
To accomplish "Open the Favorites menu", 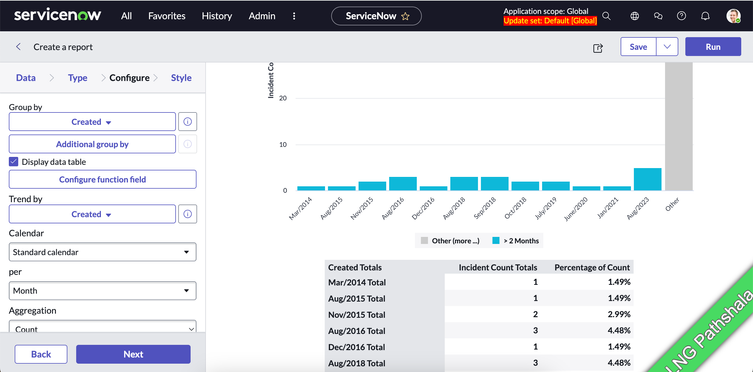I will [167, 16].
